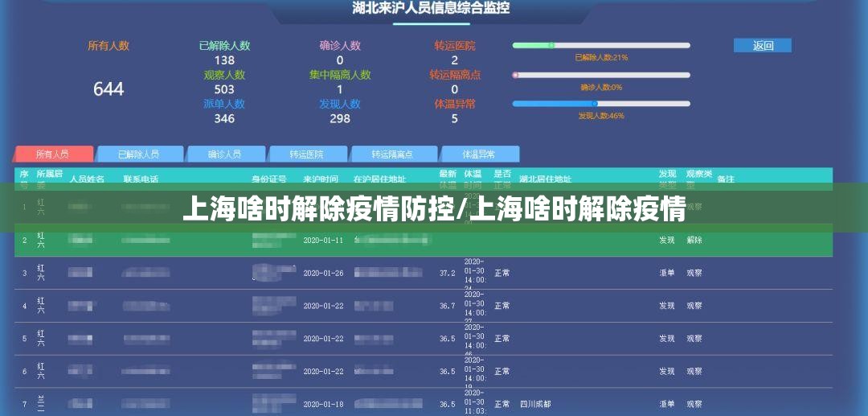Click the total count 644
This screenshot has width=868, height=416.
[x=108, y=89]
